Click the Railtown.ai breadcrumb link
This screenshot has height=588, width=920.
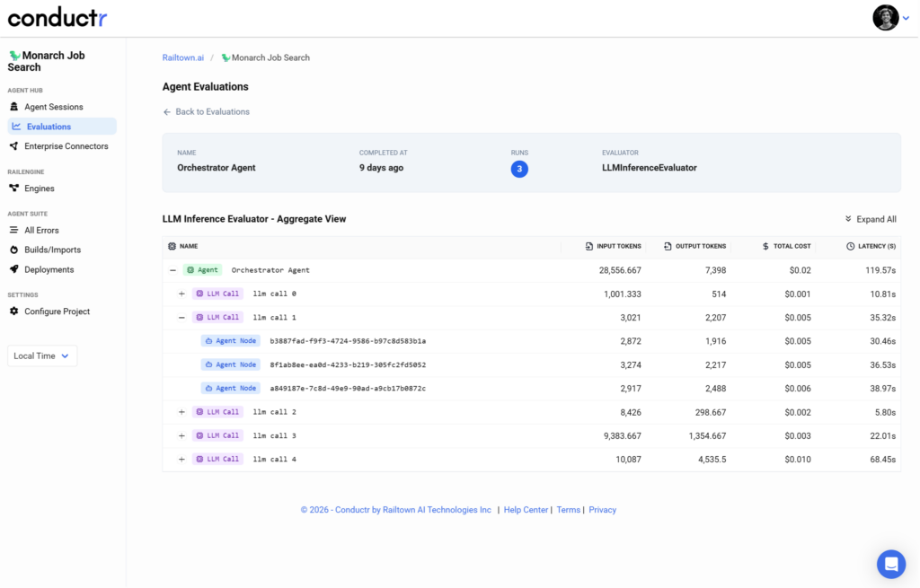(182, 57)
